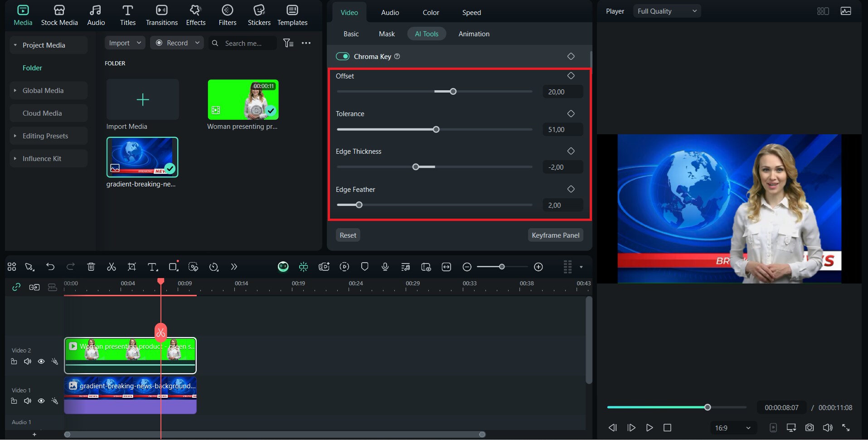Open the Filters panel
The width and height of the screenshot is (868, 440).
(227, 15)
